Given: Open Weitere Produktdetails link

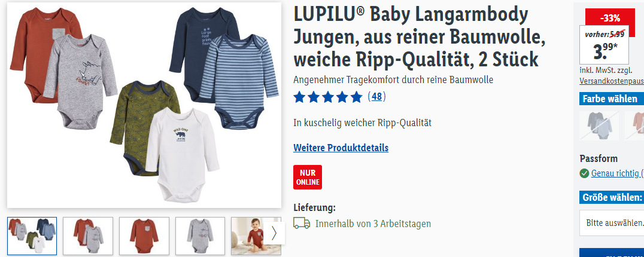Looking at the screenshot, I should coord(341,148).
